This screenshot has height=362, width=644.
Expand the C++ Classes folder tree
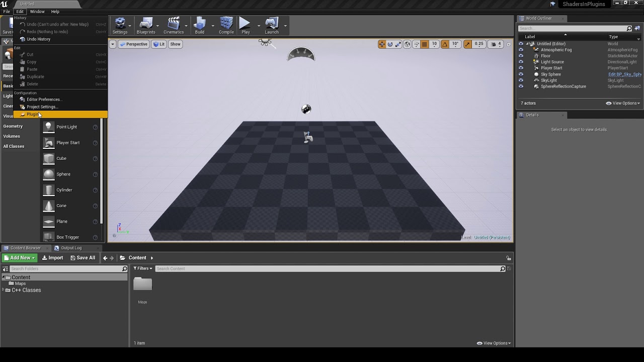[x=3, y=290]
